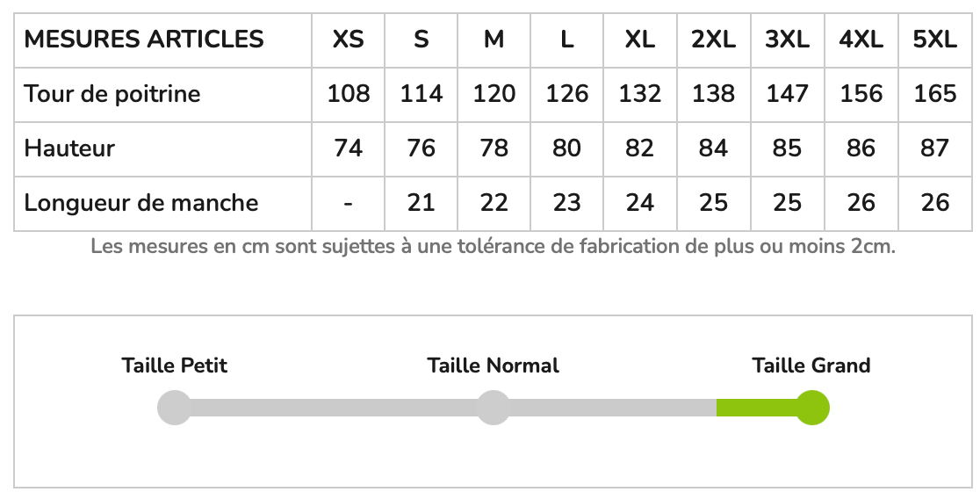Click the green Taille Grand dot
This screenshot has height=492, width=980.
click(x=812, y=409)
